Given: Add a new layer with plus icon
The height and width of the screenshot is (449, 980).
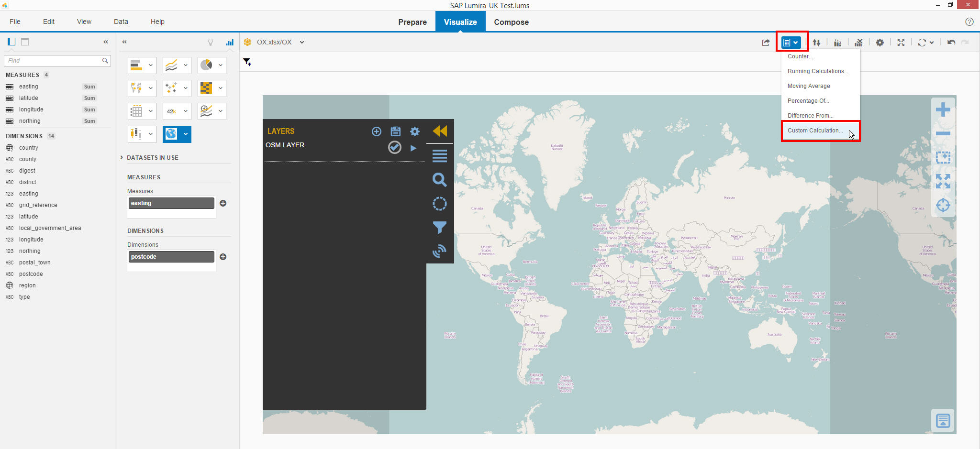Looking at the screenshot, I should point(377,131).
